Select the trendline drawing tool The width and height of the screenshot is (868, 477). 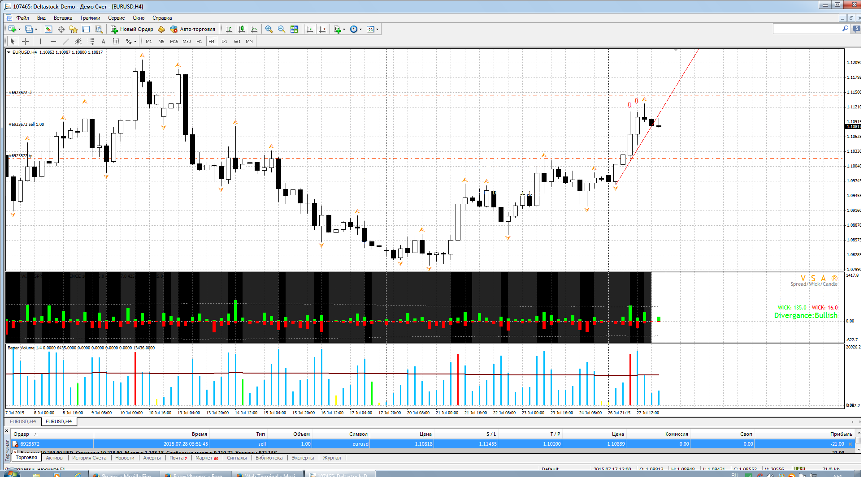click(x=66, y=41)
